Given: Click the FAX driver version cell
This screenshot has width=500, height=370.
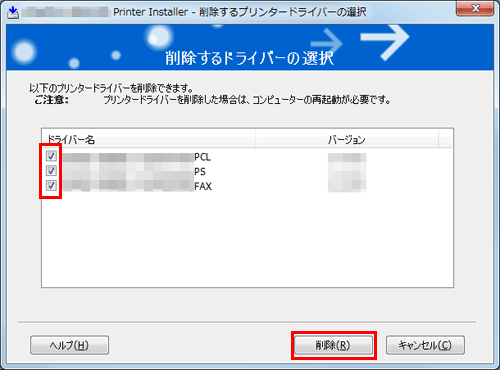Looking at the screenshot, I should (x=347, y=186).
